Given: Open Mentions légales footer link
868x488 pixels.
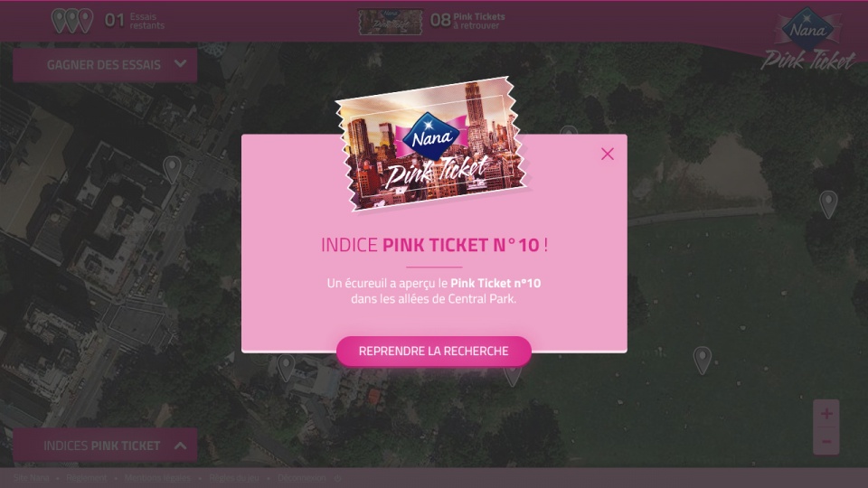Looking at the screenshot, I should (x=157, y=477).
